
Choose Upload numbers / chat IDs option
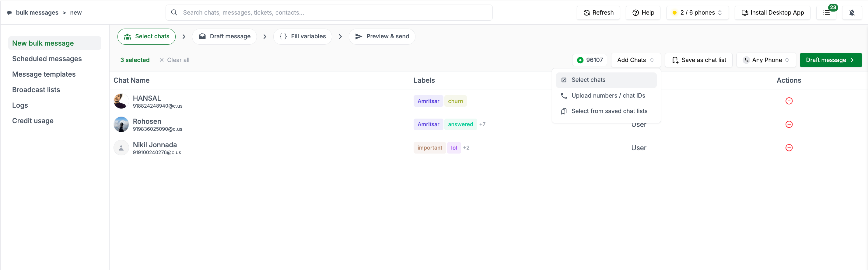pos(606,95)
